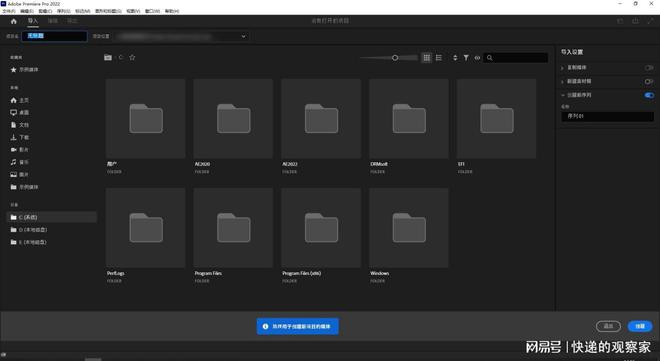This screenshot has height=361, width=660.
Task: Select the AE2022 folder thumbnail
Action: click(321, 119)
